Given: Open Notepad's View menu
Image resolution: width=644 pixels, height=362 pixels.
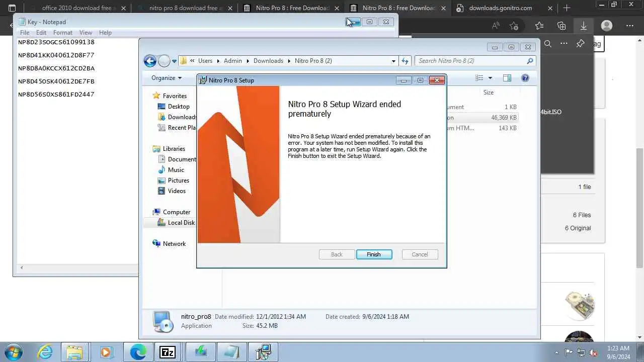Looking at the screenshot, I should click(x=86, y=32).
